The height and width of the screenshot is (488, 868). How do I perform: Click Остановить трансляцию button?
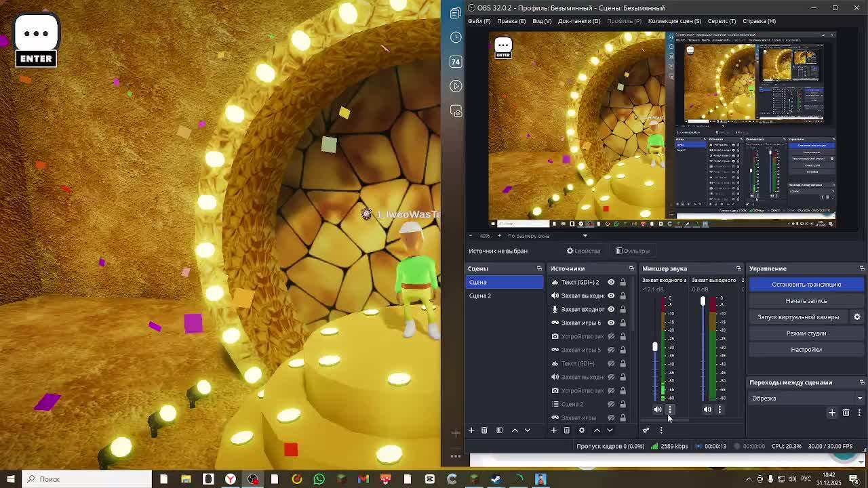pyautogui.click(x=806, y=285)
